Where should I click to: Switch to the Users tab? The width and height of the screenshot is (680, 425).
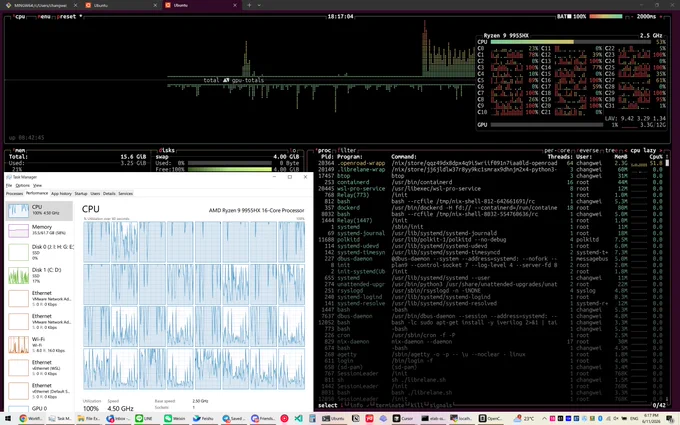95,193
